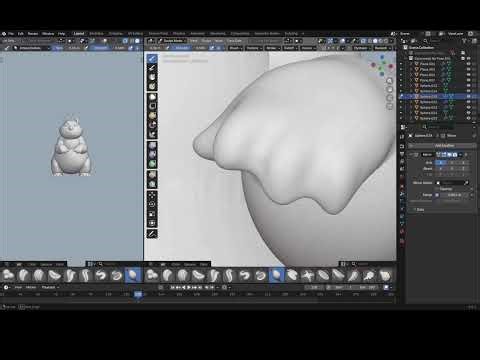Select the Draw Face Sets tool
The height and width of the screenshot is (360, 480).
coord(152,87)
